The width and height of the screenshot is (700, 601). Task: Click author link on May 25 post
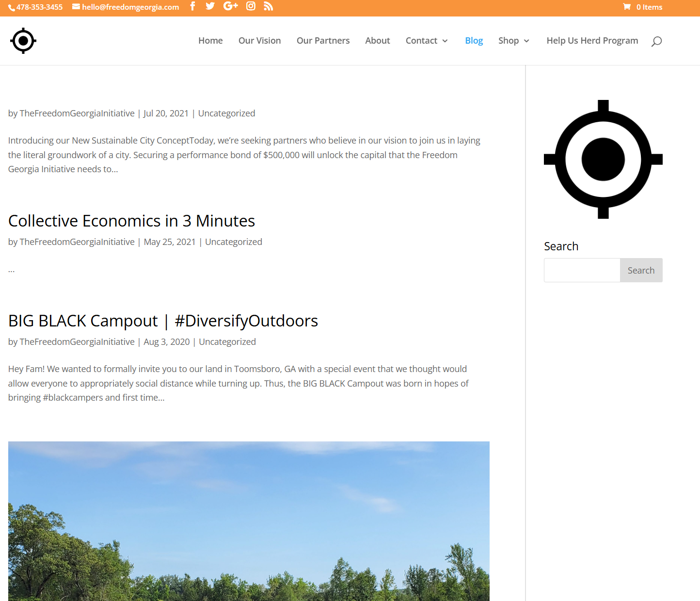pos(77,242)
